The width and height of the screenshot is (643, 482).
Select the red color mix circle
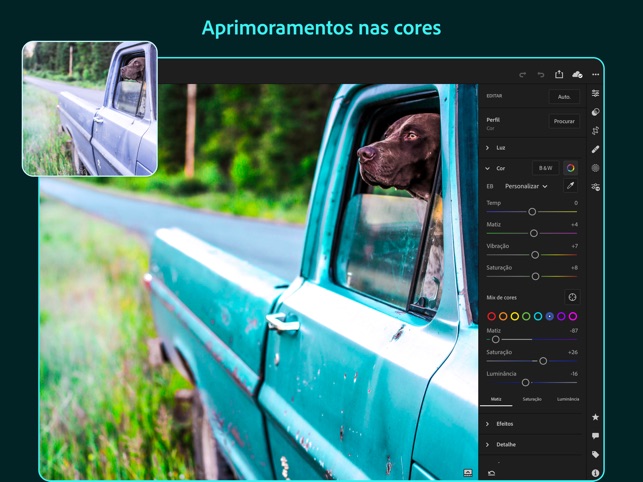pyautogui.click(x=491, y=316)
